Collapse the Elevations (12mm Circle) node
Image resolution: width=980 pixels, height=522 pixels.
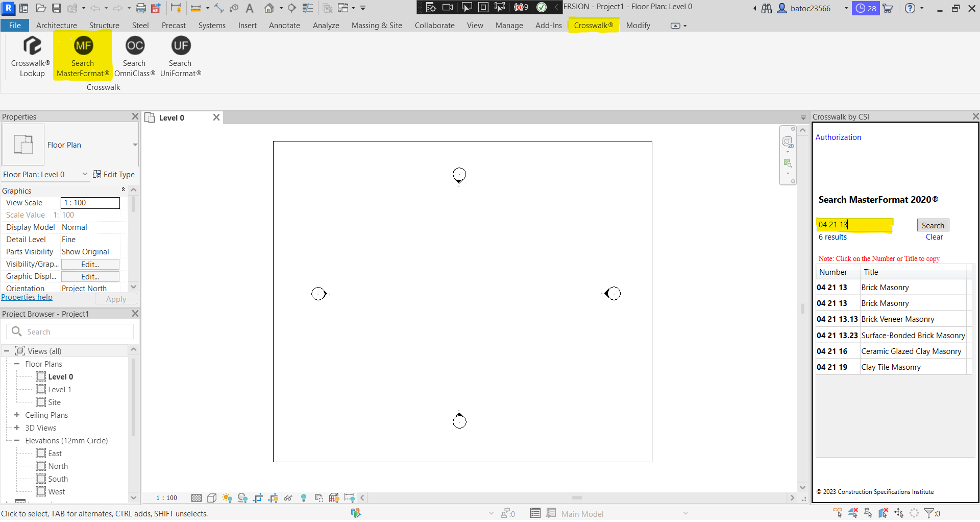[x=17, y=441]
